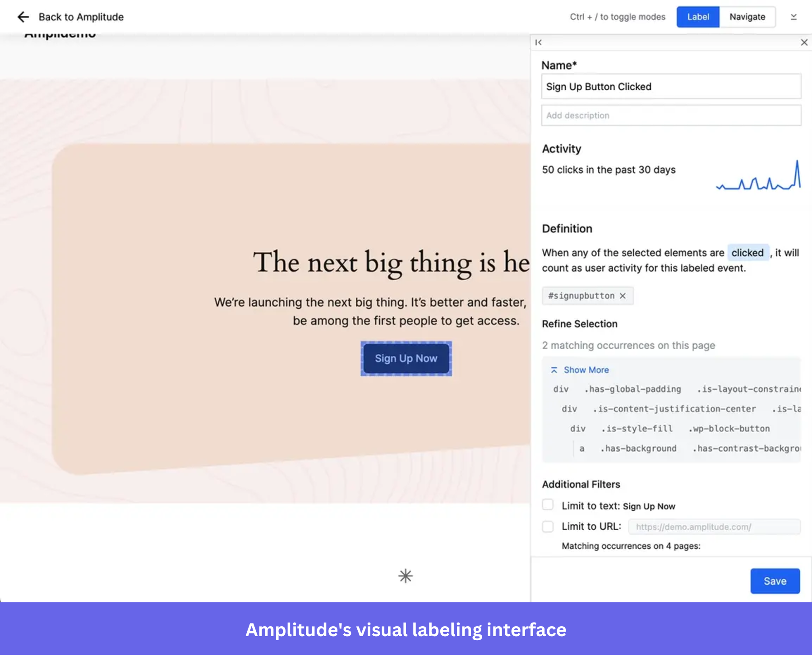812x656 pixels.
Task: Remove the #signupbutton selector tag
Action: tap(623, 296)
